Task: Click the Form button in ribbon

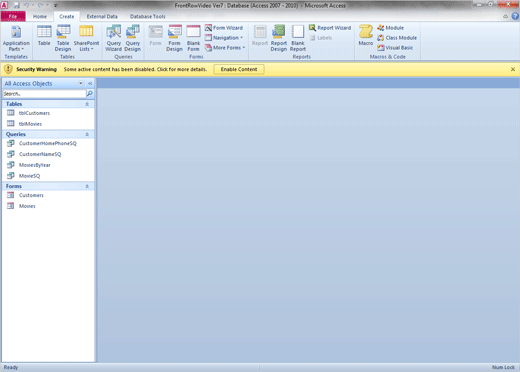Action: point(155,35)
